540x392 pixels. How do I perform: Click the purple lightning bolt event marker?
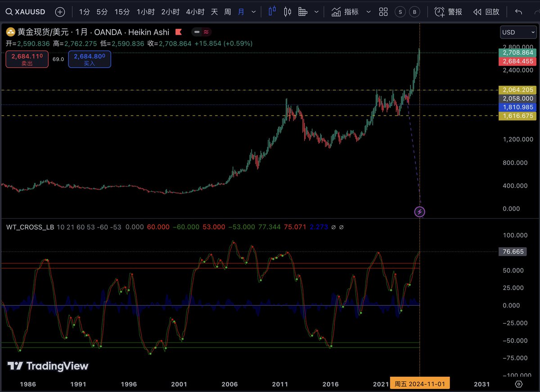click(420, 211)
